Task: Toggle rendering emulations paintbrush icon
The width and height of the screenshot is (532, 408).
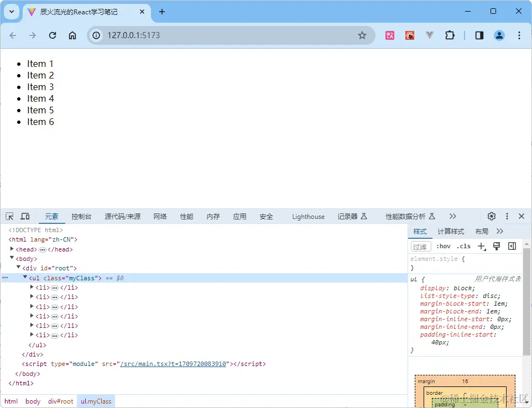Action: point(497,246)
